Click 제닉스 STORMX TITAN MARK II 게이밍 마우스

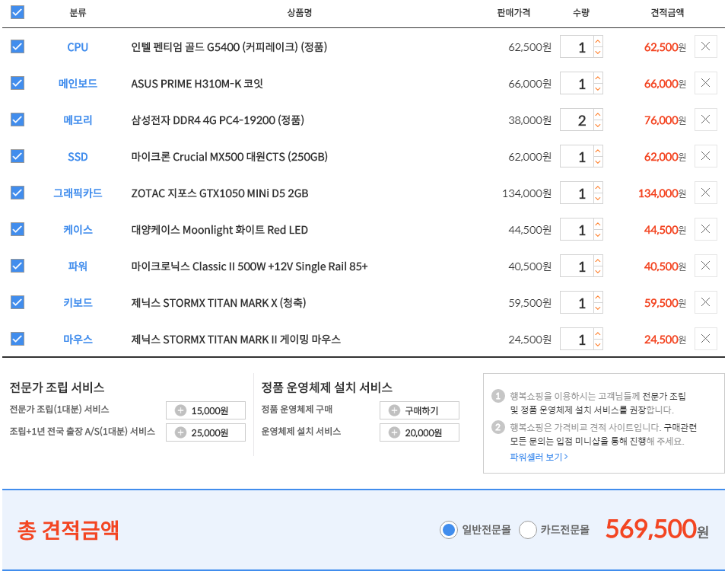coord(236,339)
